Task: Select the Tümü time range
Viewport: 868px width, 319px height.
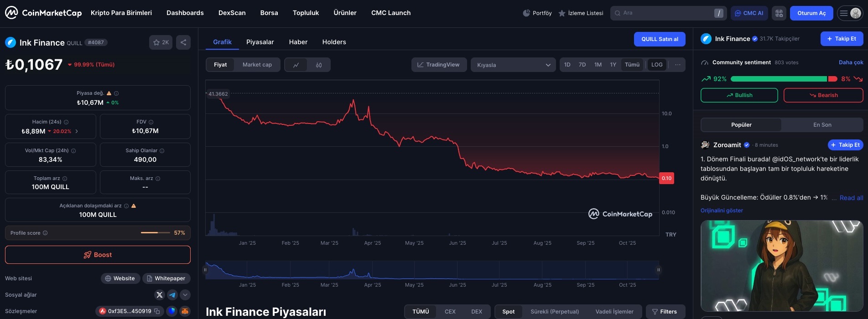Action: coord(632,65)
